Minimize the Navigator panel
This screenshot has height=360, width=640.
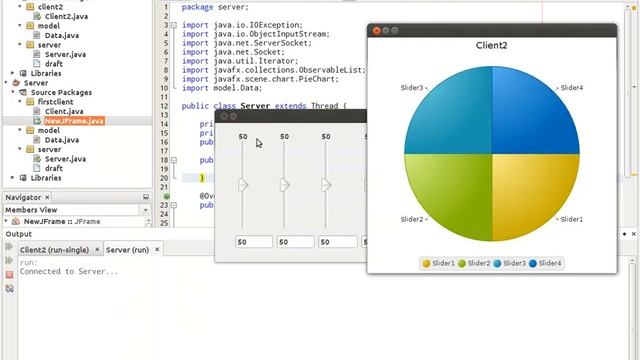point(146,197)
